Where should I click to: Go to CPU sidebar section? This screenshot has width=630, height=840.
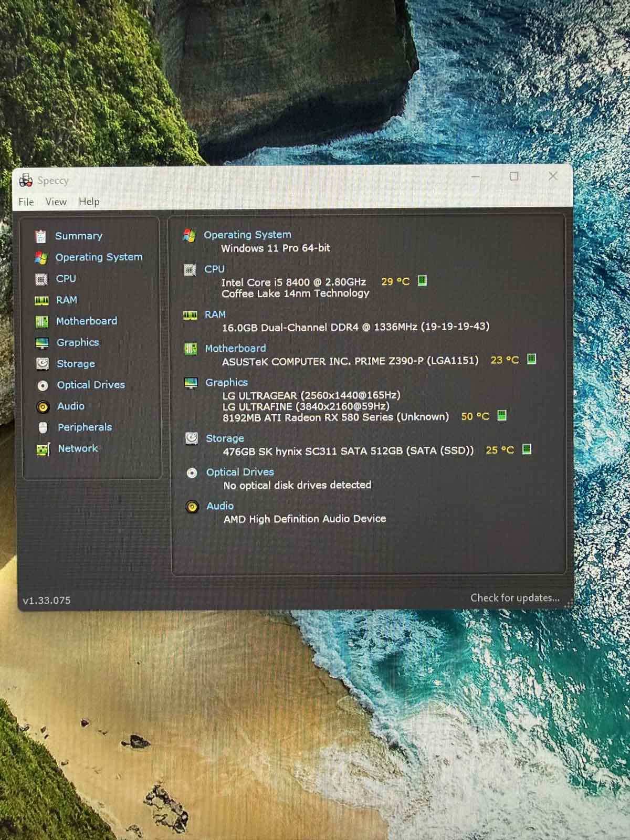tap(66, 278)
